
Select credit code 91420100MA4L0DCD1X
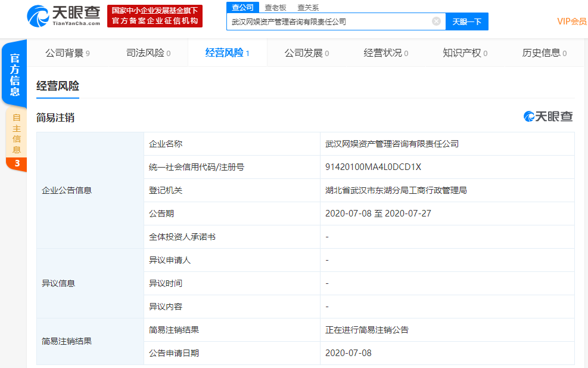click(373, 167)
